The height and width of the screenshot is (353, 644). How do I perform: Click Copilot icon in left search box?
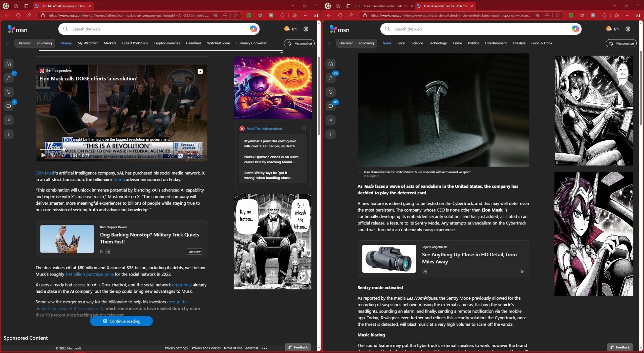[253, 29]
